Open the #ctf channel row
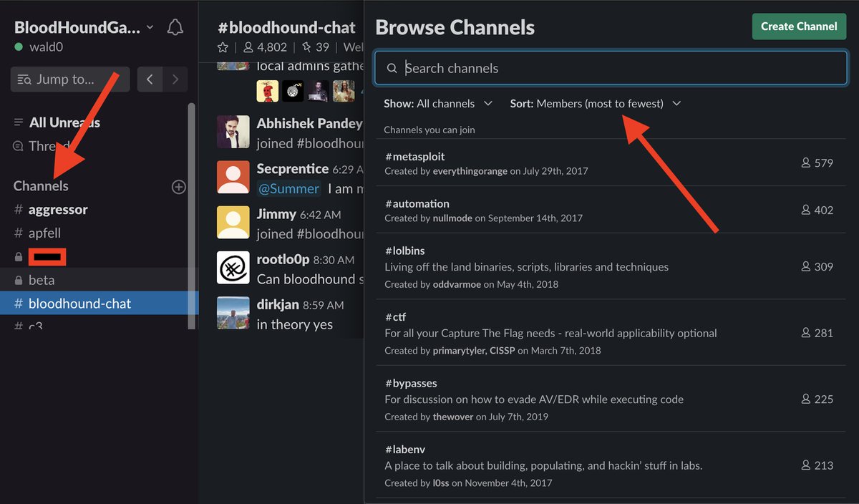Viewport: 859px width, 504px height. click(x=611, y=332)
